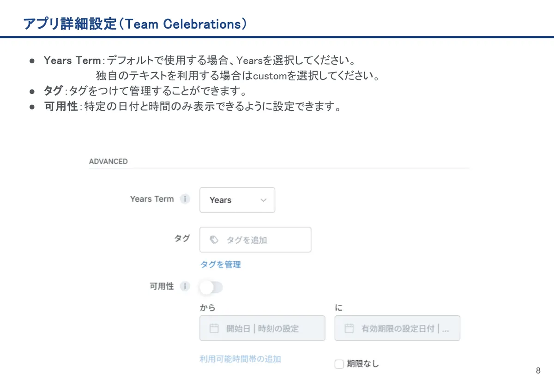Click the Years Term field label
This screenshot has width=554, height=392.
[152, 199]
